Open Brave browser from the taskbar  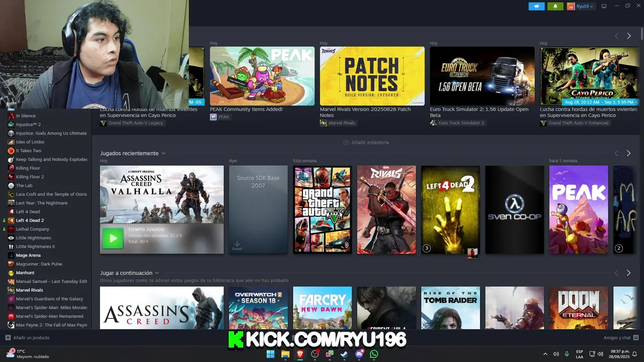point(300,354)
